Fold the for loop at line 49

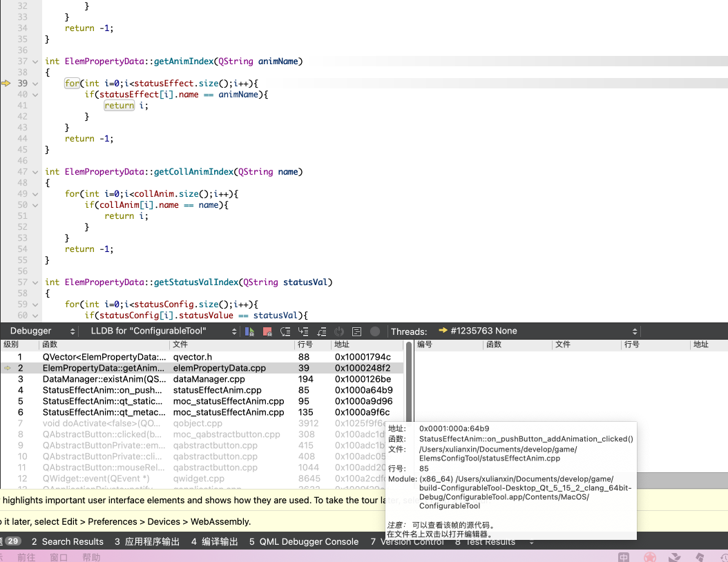click(37, 194)
